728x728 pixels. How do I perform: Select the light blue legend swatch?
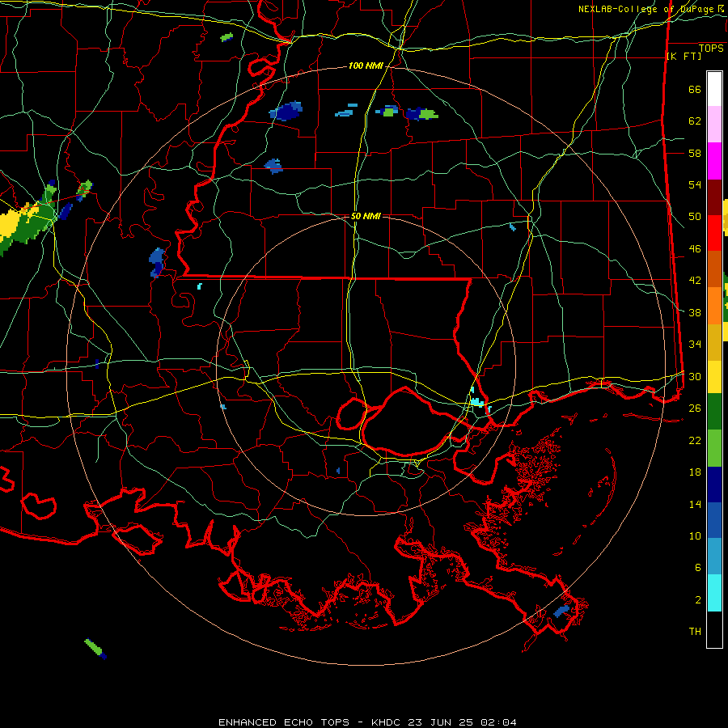714,557
